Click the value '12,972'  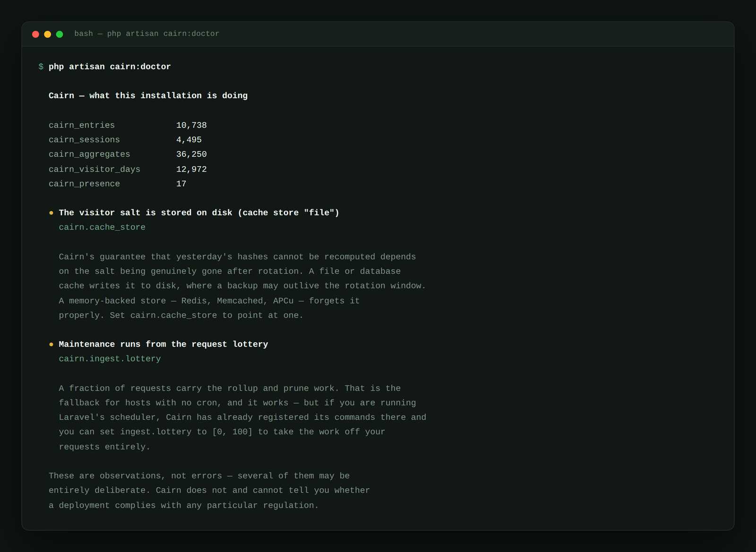click(191, 169)
